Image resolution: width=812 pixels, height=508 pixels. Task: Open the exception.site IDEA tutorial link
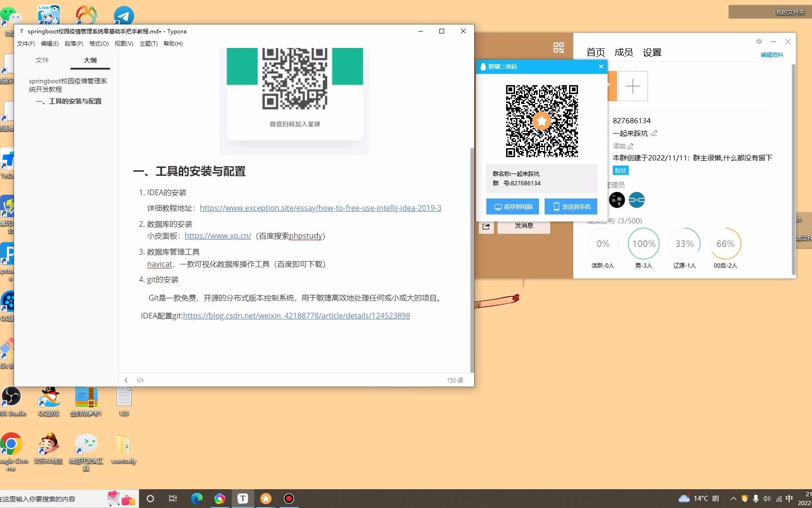pos(320,208)
